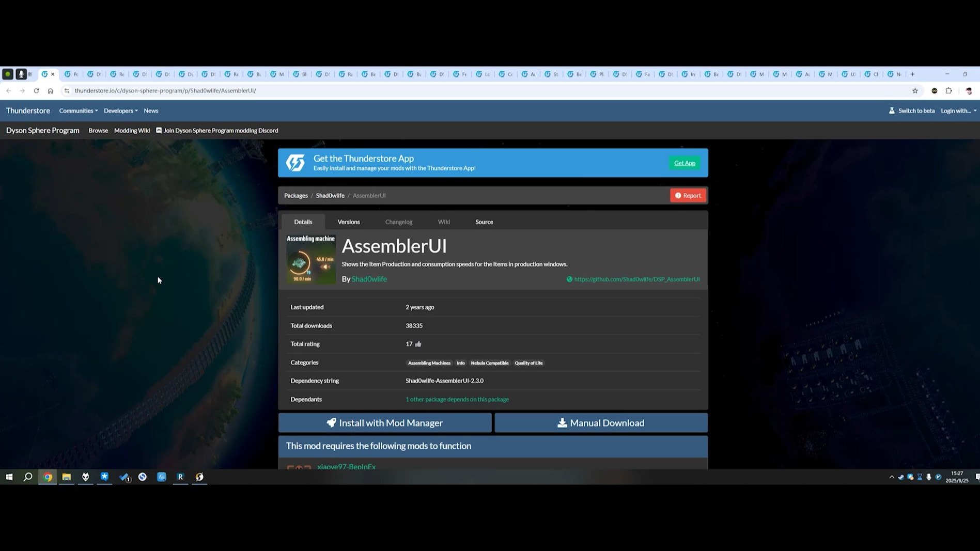Select Nebula Compatible category tag
The width and height of the screenshot is (980, 551).
[x=490, y=363]
